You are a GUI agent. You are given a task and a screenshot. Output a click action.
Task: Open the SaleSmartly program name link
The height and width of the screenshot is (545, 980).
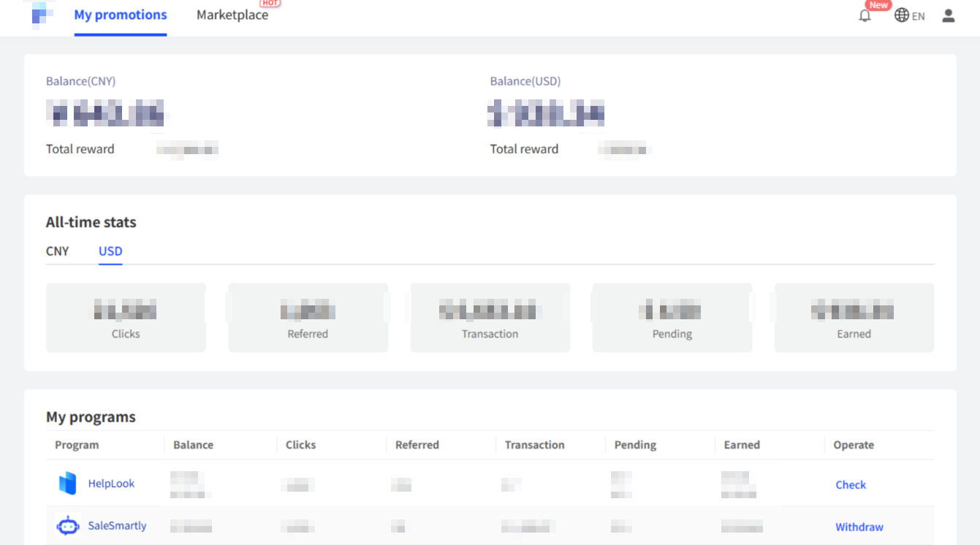(117, 525)
